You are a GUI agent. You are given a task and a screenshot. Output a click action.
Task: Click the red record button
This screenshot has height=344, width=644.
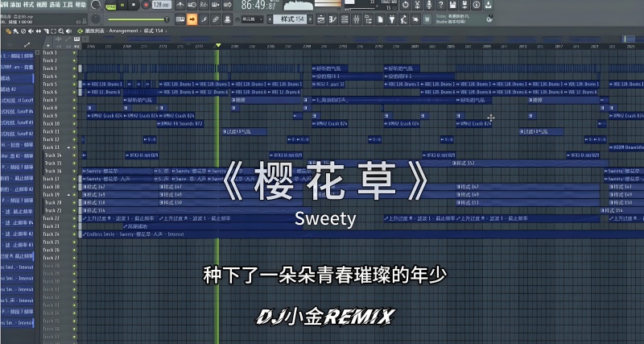click(146, 5)
